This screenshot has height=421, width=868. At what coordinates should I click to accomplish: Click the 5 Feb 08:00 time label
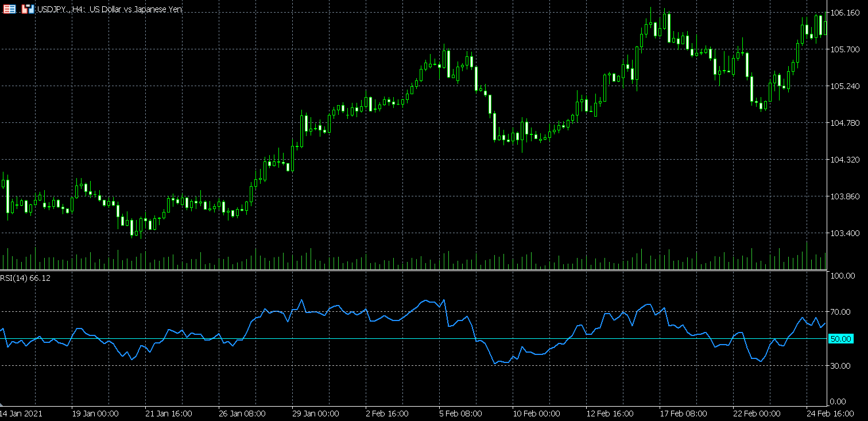[x=461, y=414]
